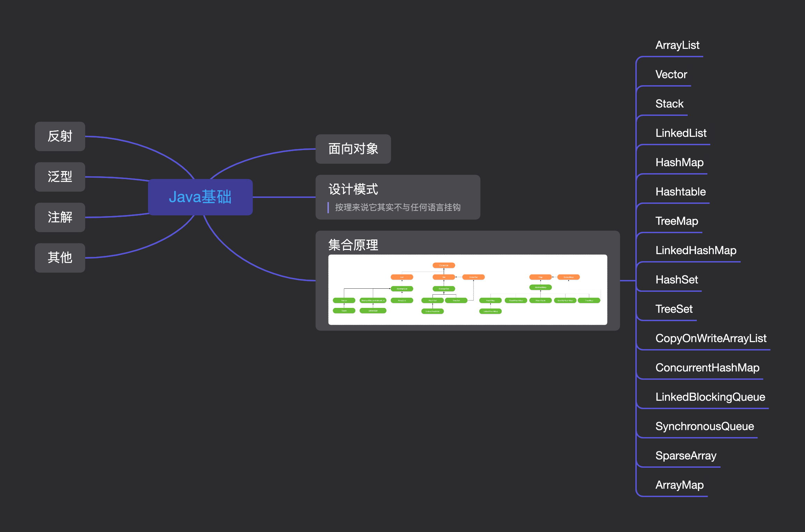Select the Java基础 central node

[x=200, y=197]
